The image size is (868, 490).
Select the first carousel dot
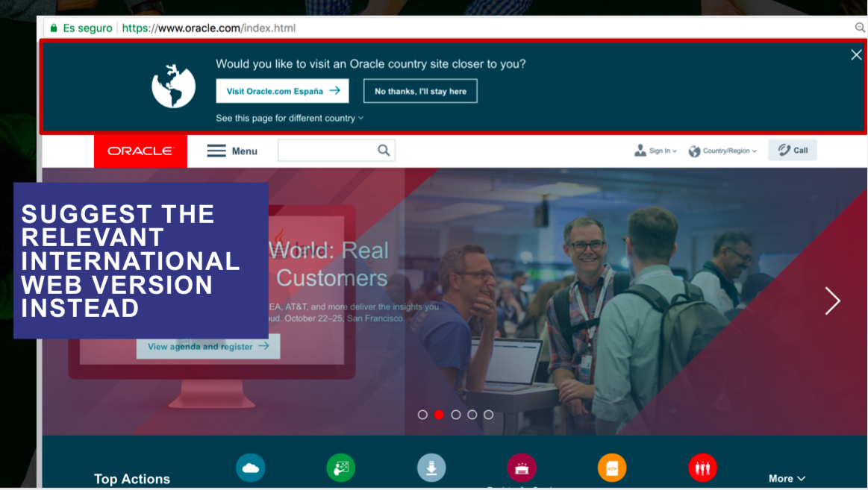(x=422, y=414)
